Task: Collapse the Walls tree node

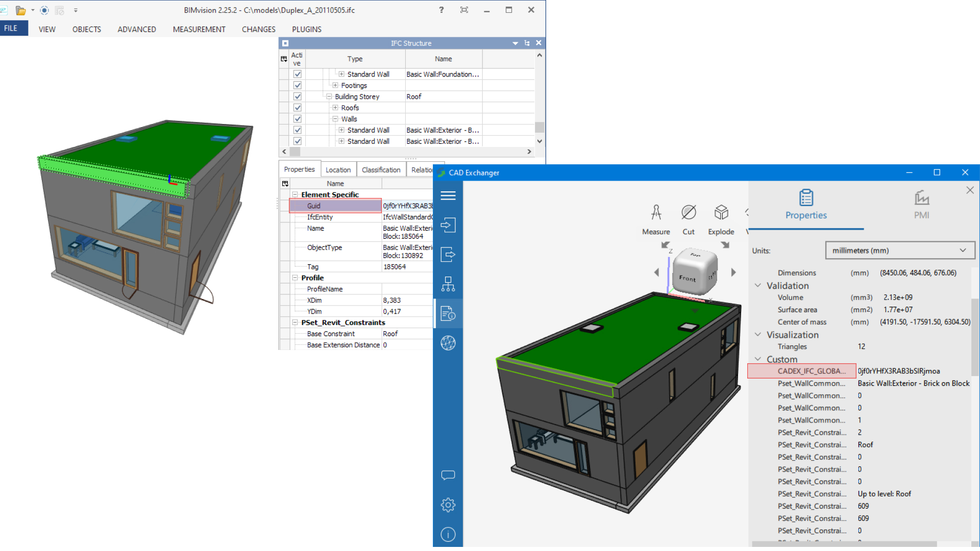Action: click(x=335, y=119)
